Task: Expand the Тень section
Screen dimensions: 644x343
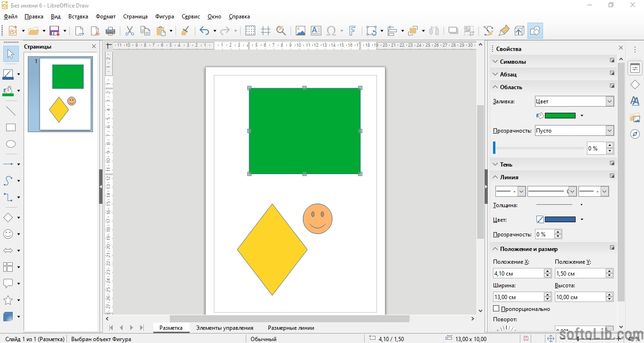Action: click(x=496, y=164)
